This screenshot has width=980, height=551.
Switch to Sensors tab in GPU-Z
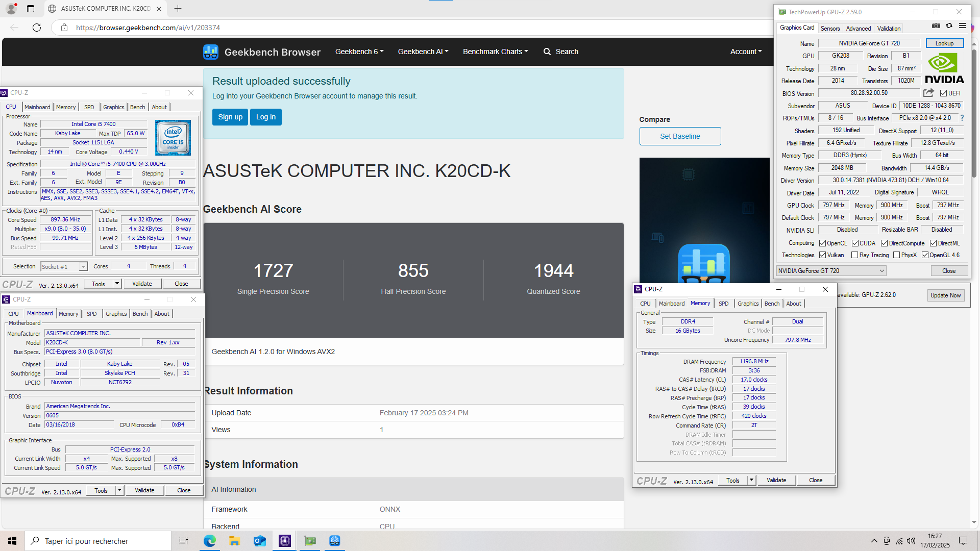coord(830,29)
